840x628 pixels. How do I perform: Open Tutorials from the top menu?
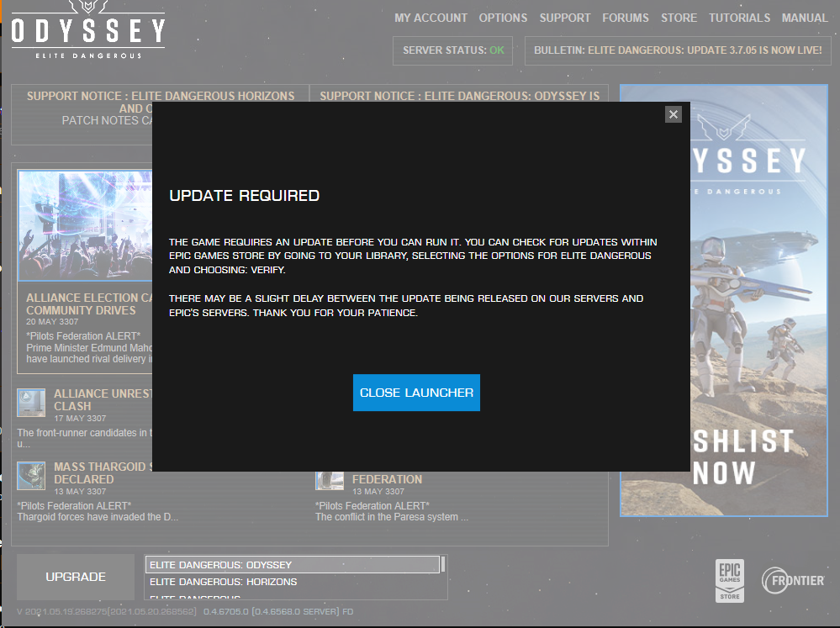[739, 18]
